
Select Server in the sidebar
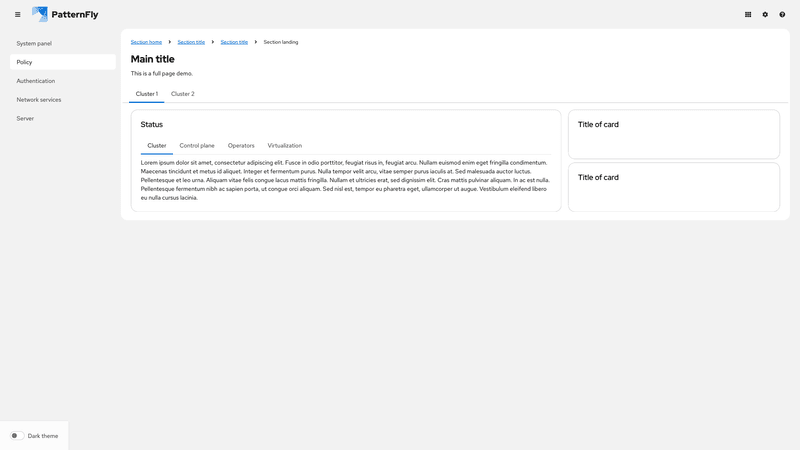pos(25,118)
